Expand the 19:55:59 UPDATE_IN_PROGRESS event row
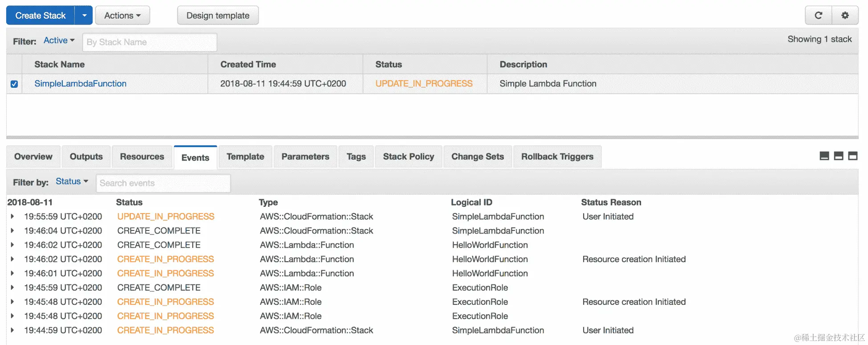 click(12, 217)
